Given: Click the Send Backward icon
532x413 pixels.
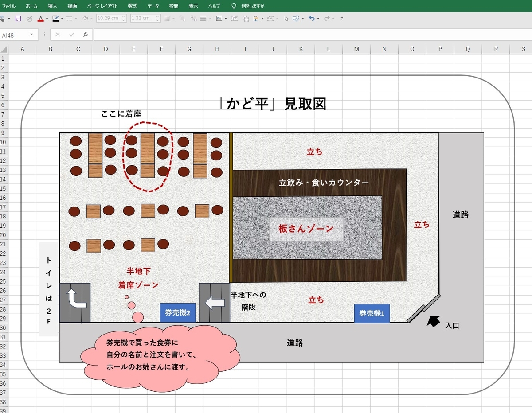Looking at the screenshot, I should click(194, 19).
